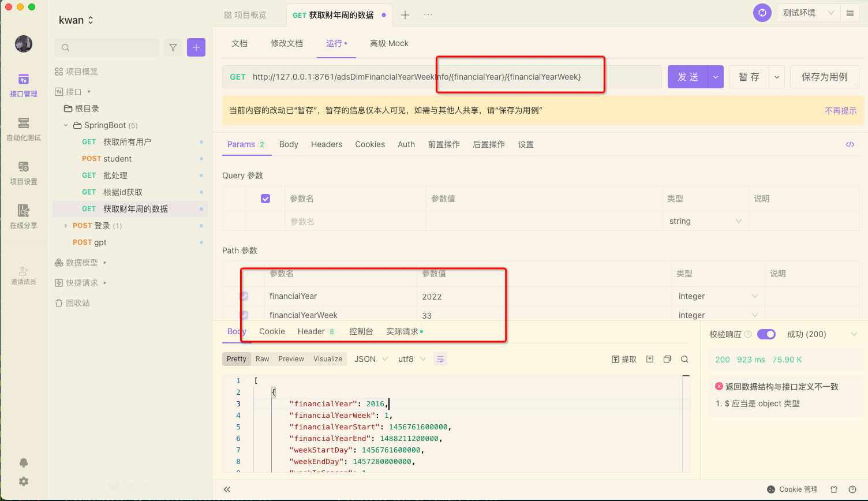Collapse the SpringBoot folder
This screenshot has height=501, width=868.
[66, 125]
